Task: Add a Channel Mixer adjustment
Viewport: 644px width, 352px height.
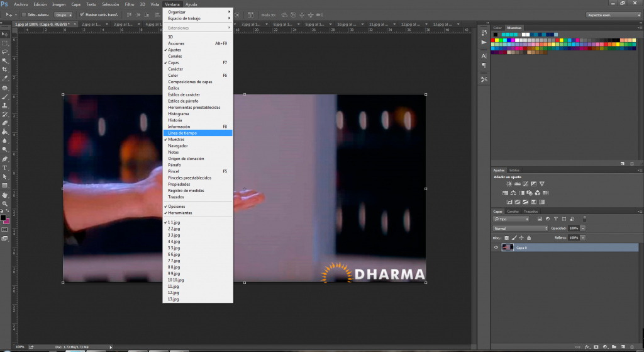Action: click(x=537, y=193)
